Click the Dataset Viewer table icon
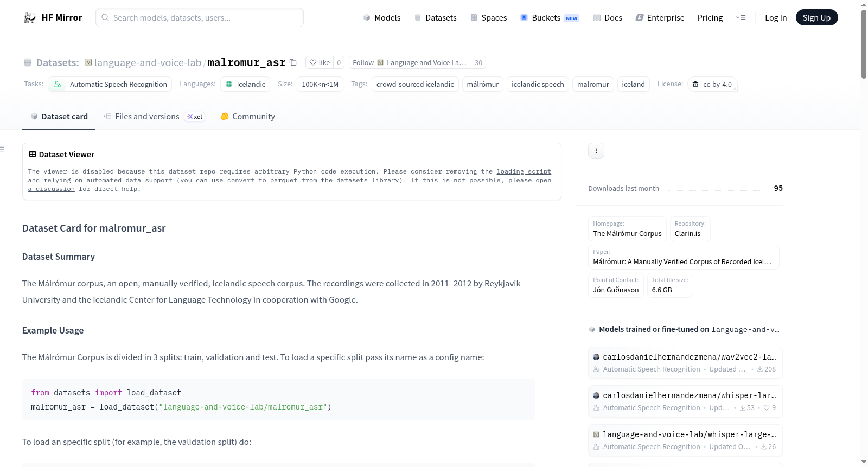Image resolution: width=868 pixels, height=467 pixels. [33, 154]
